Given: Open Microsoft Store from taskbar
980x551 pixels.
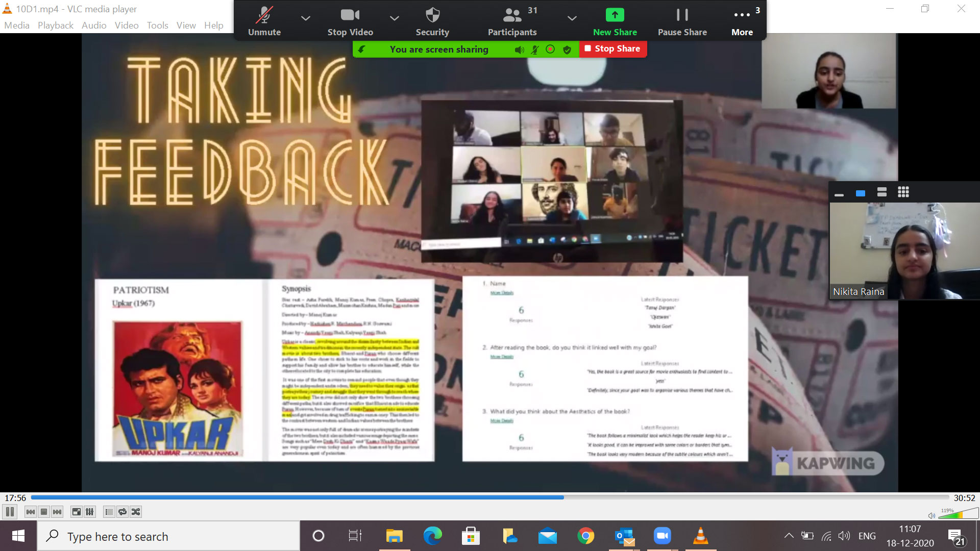Looking at the screenshot, I should pyautogui.click(x=471, y=536).
